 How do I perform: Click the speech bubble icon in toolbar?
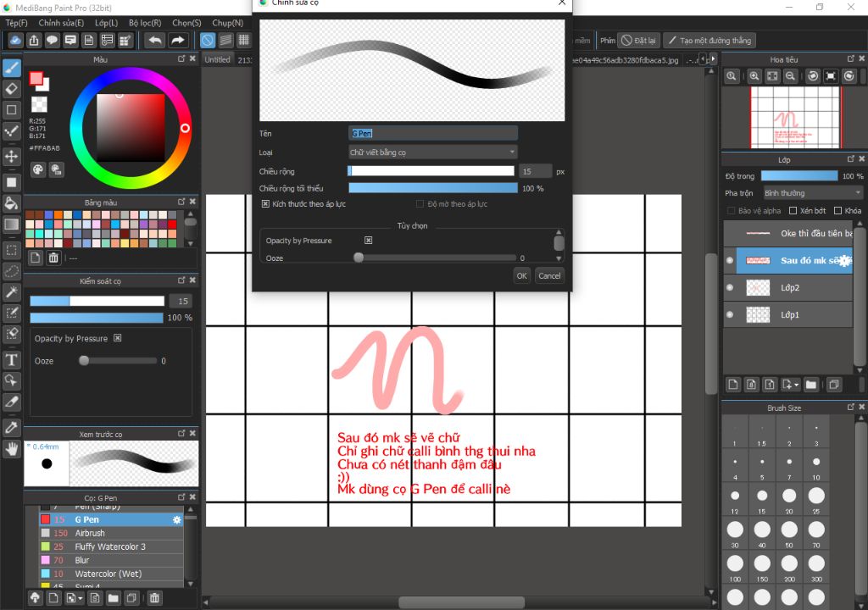[x=52, y=41]
